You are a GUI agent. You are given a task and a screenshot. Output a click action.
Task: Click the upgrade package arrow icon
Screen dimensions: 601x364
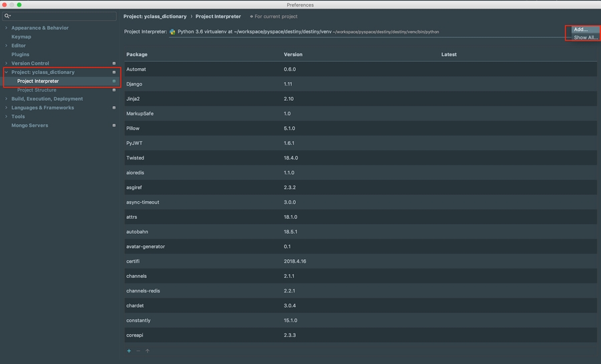(148, 351)
